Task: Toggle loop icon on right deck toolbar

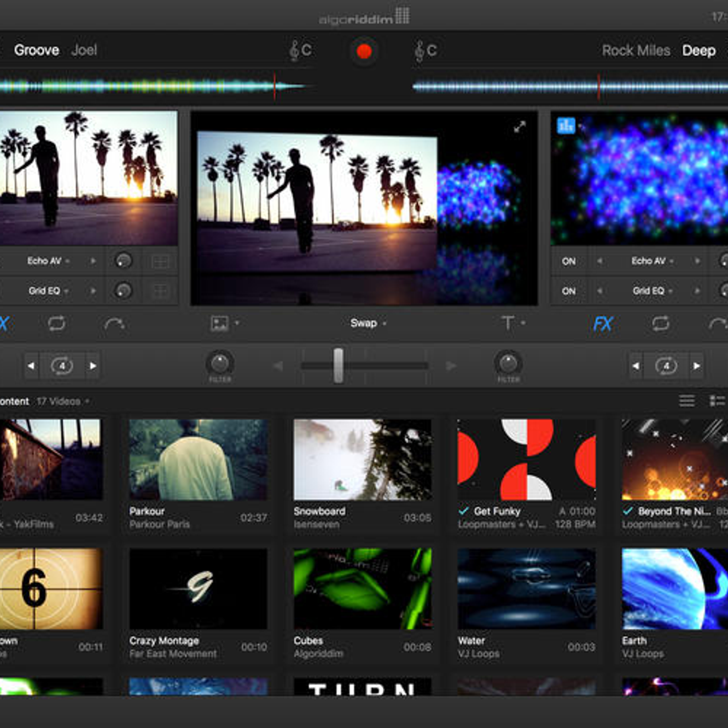Action: [660, 324]
